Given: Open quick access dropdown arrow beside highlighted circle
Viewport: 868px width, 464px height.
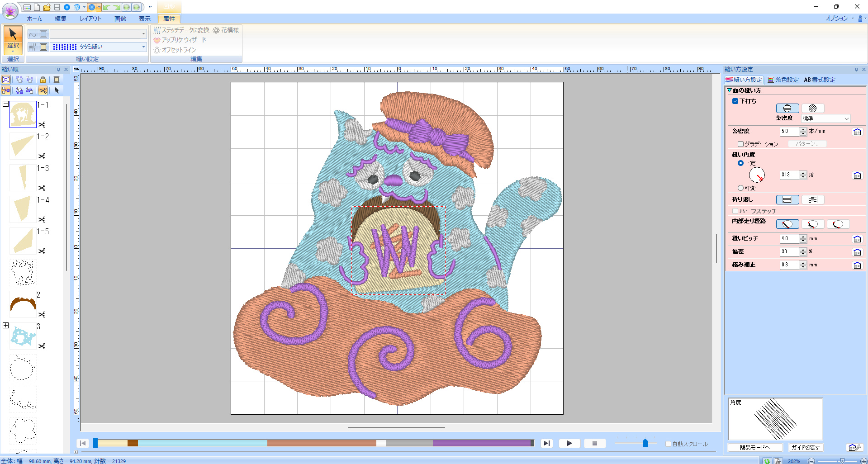Looking at the screenshot, I should (99, 7).
